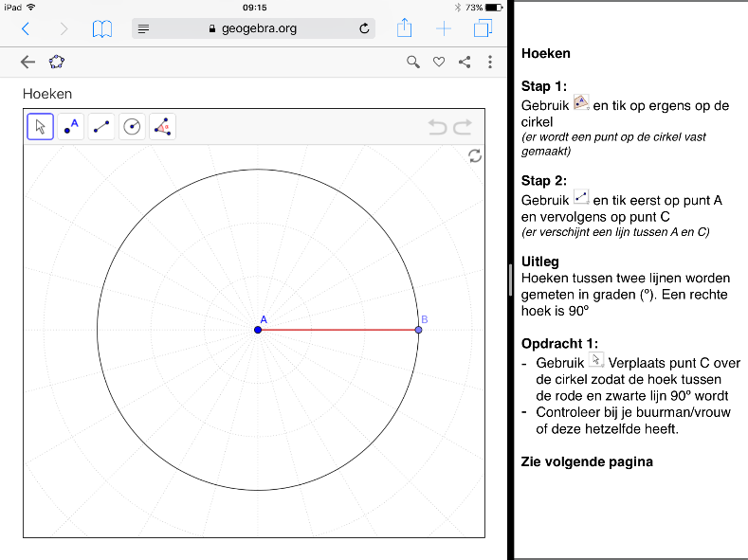The width and height of the screenshot is (748, 560).
Task: Open a new Safari tab
Action: click(x=444, y=28)
